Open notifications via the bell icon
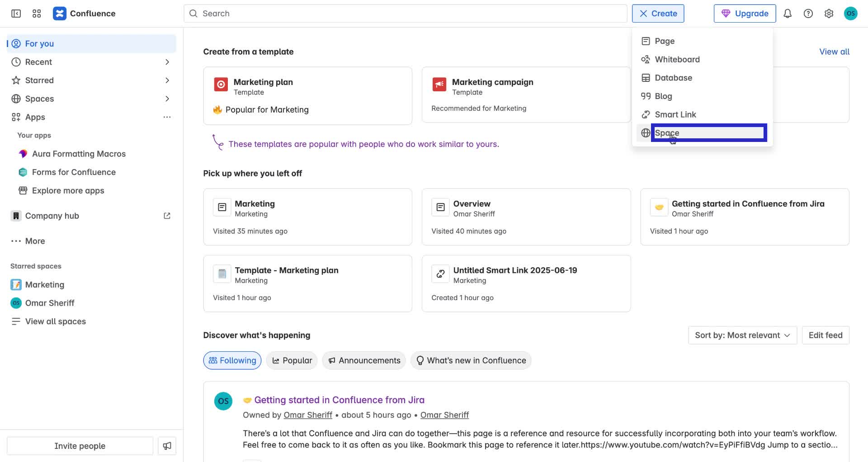This screenshot has width=868, height=462. (x=787, y=14)
